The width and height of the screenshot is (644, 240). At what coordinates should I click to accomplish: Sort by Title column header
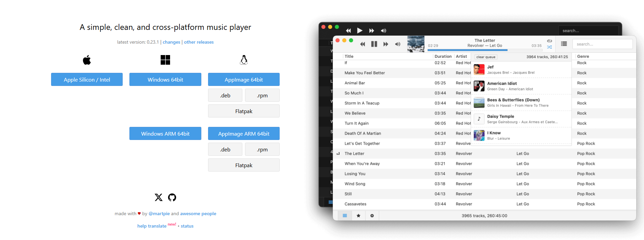[349, 56]
